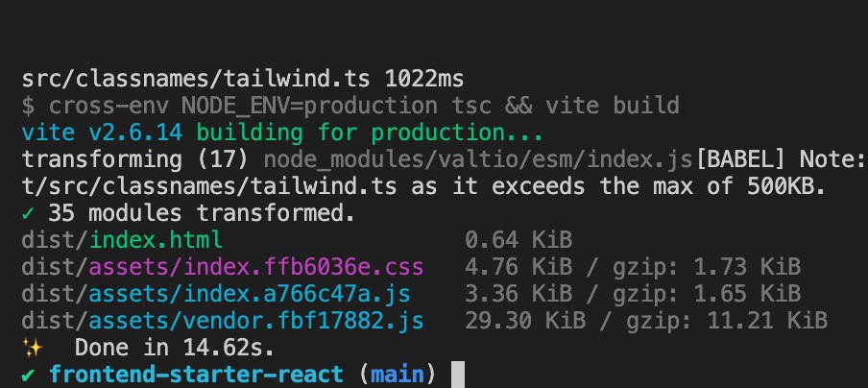868x388 pixels.
Task: Click the dollar sign before cross-env
Action: (27, 104)
